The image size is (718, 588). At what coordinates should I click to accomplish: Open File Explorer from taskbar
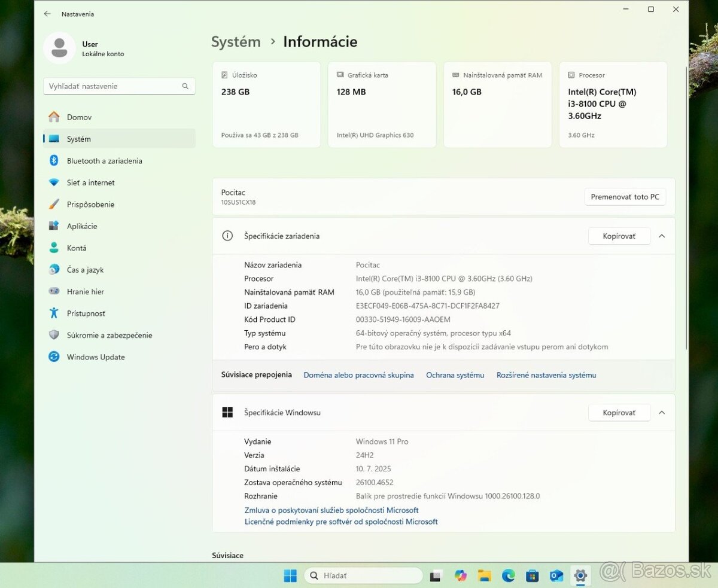[x=484, y=576]
